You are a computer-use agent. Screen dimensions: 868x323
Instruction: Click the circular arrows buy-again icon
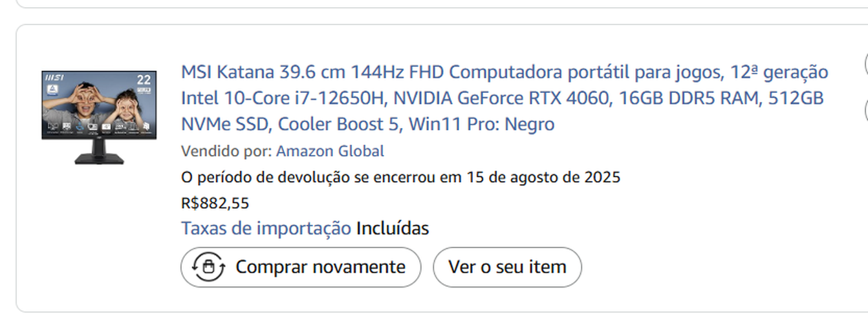click(x=208, y=267)
